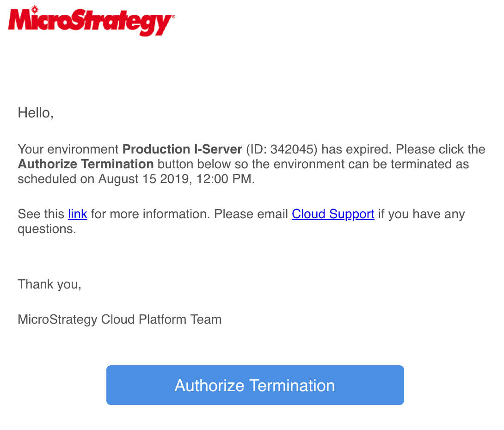Viewport: 504px width, 430px height.
Task: Click the "Your environment" opening words
Action: click(68, 149)
